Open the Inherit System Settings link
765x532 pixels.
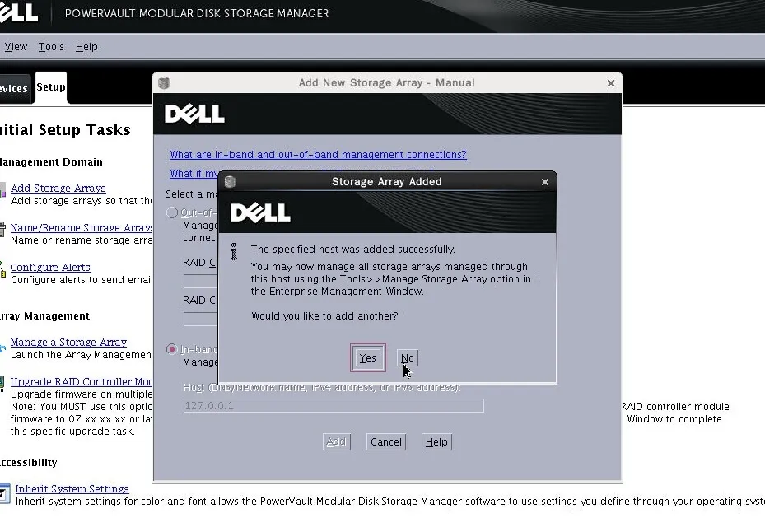coord(72,488)
